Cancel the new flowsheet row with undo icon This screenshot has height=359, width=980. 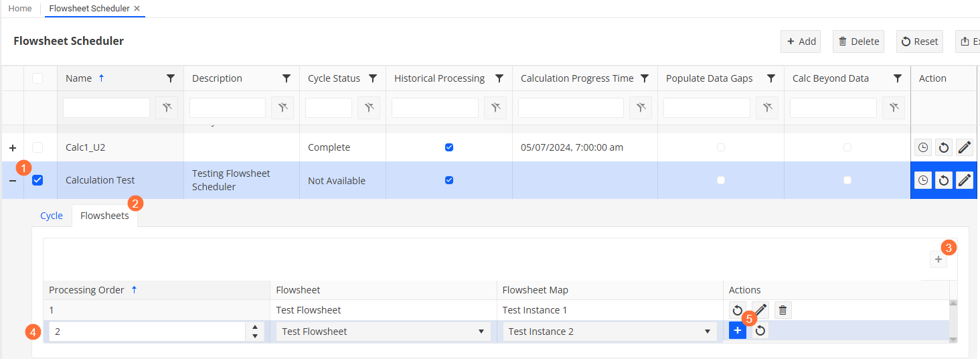[x=760, y=331]
